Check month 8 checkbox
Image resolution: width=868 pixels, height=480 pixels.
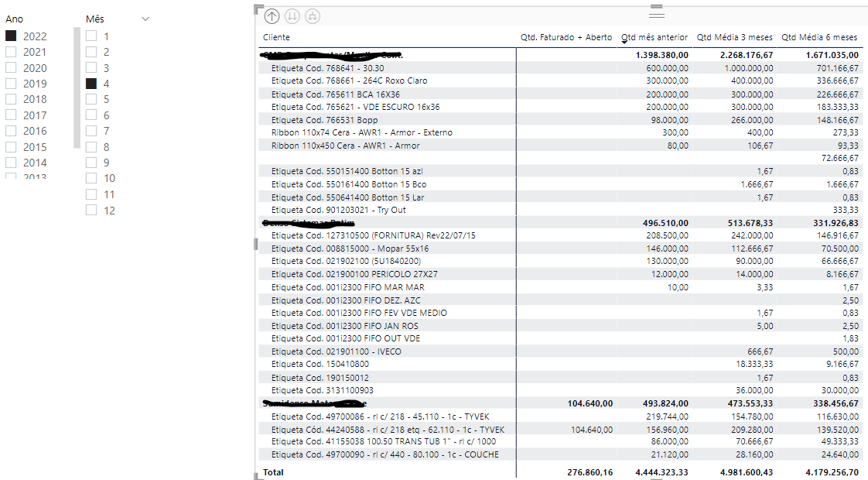coord(91,146)
